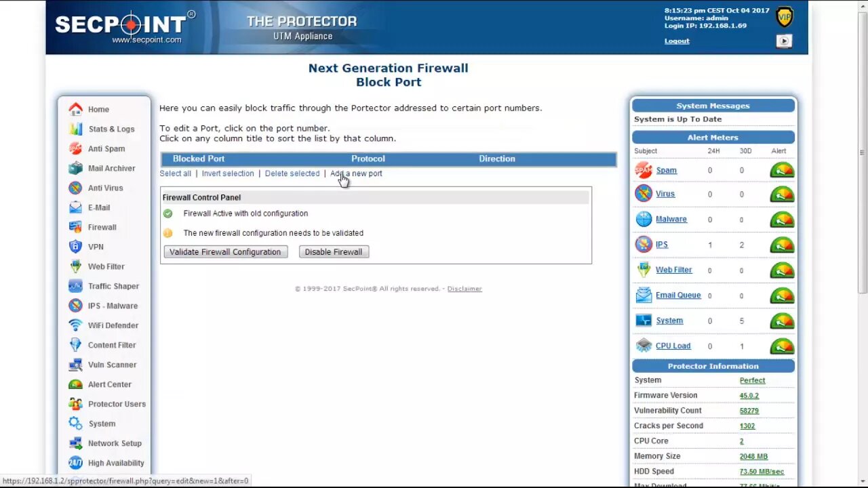Click the CPU Load chip icon
Image resolution: width=868 pixels, height=488 pixels.
point(643,346)
